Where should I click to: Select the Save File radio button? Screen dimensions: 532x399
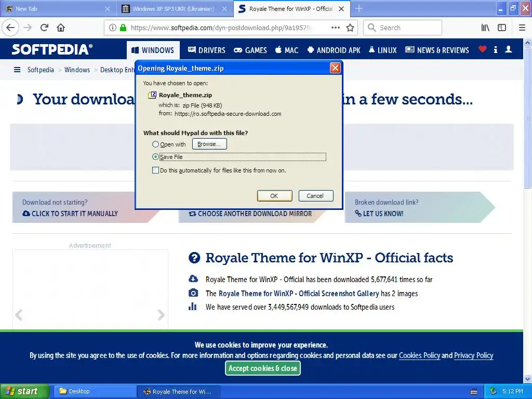click(x=155, y=157)
